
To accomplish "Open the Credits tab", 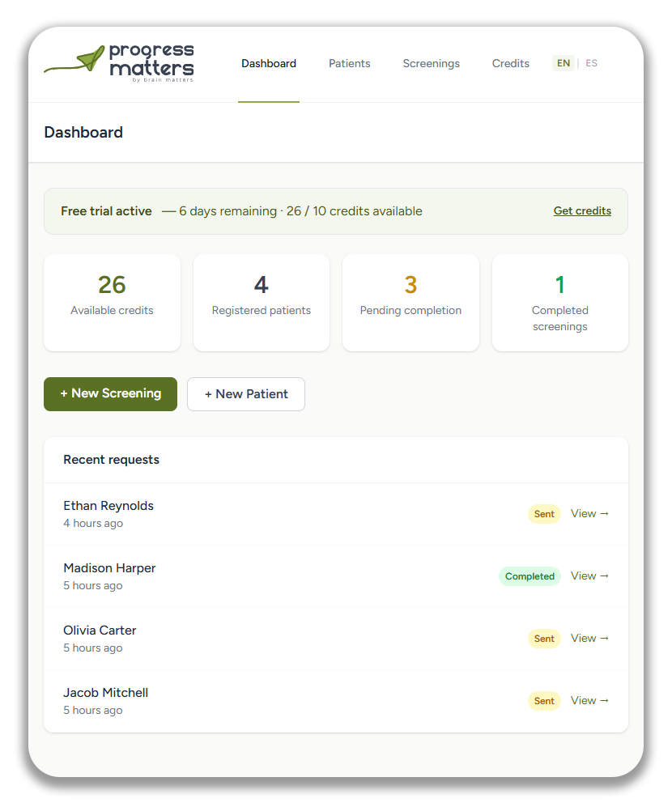I will pos(511,63).
